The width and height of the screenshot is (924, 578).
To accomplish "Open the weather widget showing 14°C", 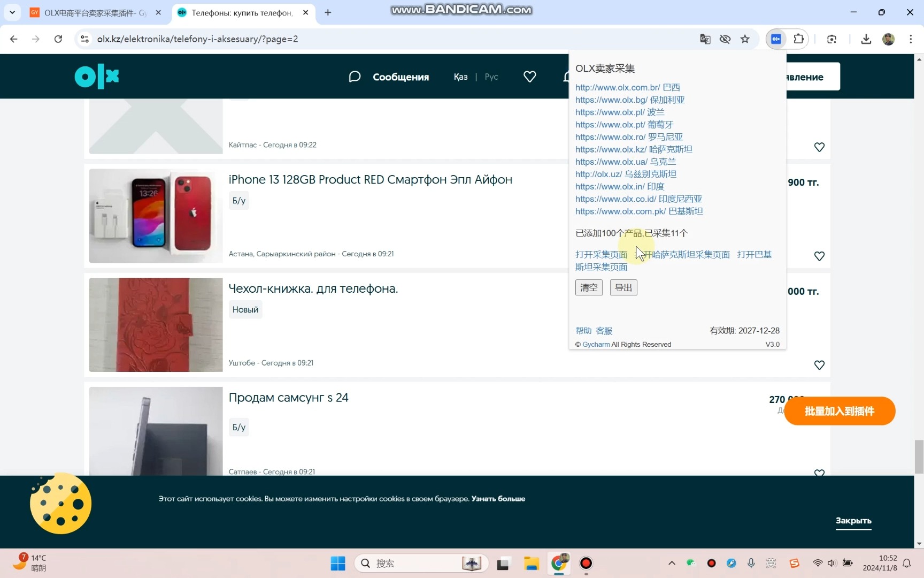I will point(30,563).
